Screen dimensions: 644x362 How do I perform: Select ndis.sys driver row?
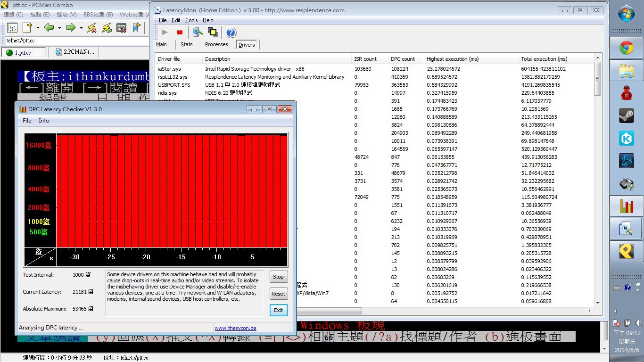point(374,93)
